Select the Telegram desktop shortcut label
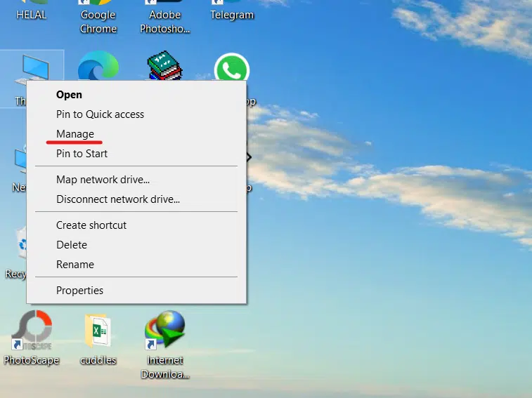The height and width of the screenshot is (398, 532). (x=232, y=15)
